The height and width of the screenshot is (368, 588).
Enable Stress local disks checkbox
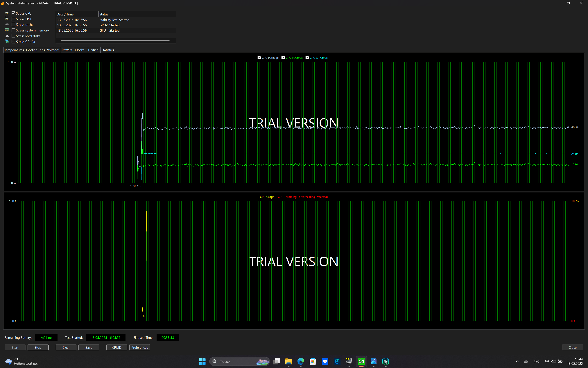click(13, 36)
